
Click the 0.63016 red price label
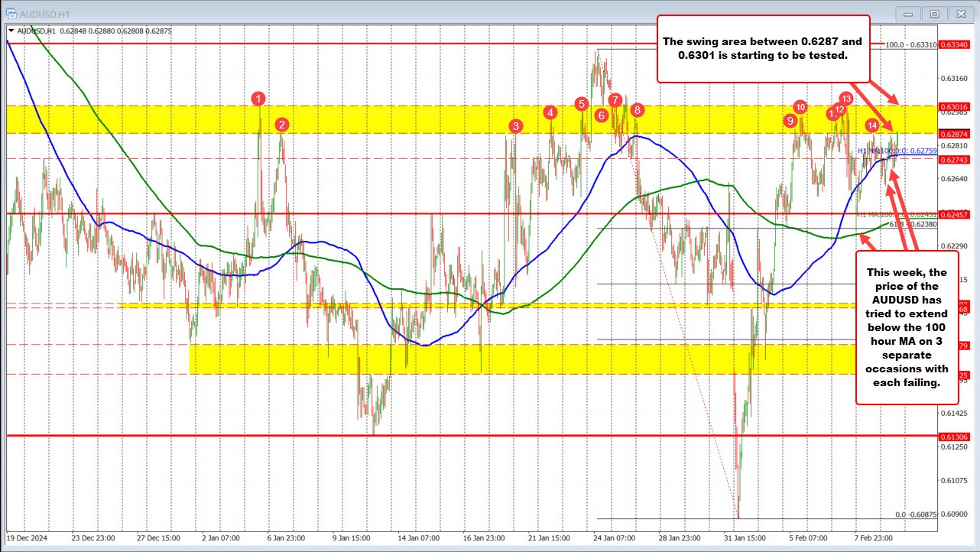click(954, 106)
